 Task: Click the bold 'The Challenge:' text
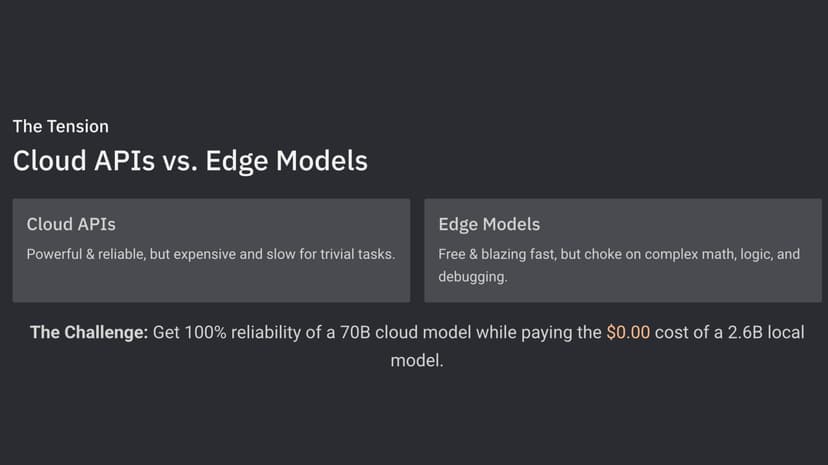89,333
